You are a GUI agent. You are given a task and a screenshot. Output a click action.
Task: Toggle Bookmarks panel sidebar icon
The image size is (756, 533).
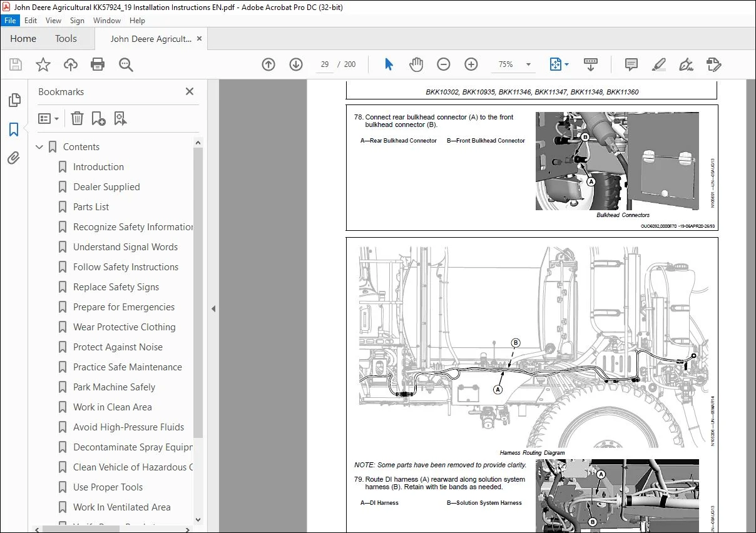(x=14, y=129)
